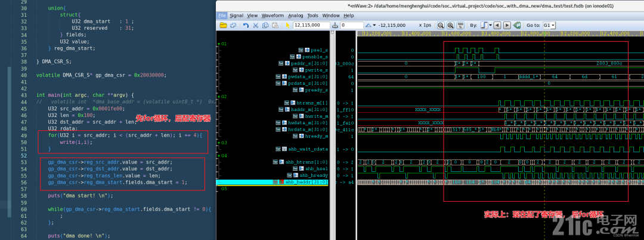Click the paste clipboard icon
Screen dimensions: 644x240
[x=275, y=26]
